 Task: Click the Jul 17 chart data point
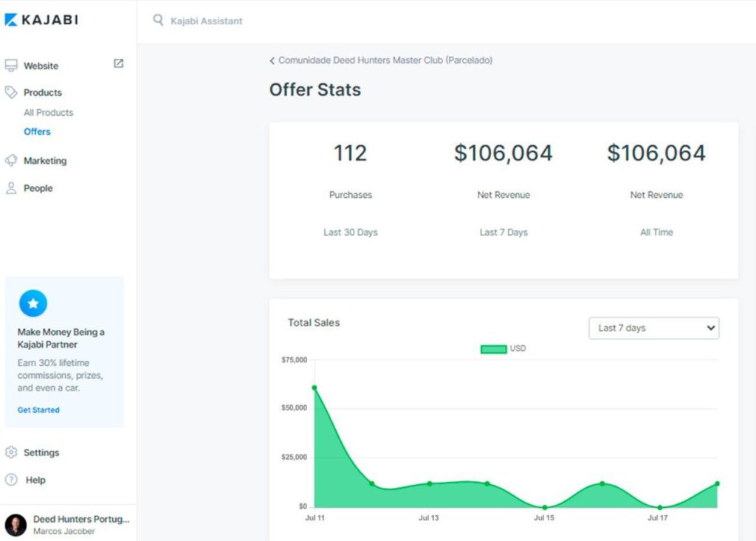pyautogui.click(x=659, y=507)
